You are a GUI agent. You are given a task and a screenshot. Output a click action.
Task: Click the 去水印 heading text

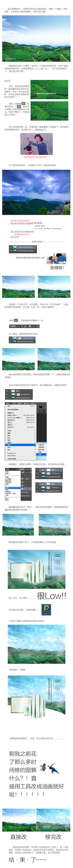click(x=7, y=81)
